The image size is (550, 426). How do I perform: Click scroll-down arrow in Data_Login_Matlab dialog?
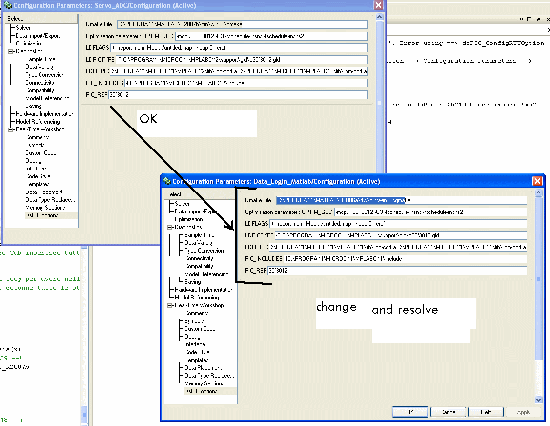coord(538,399)
